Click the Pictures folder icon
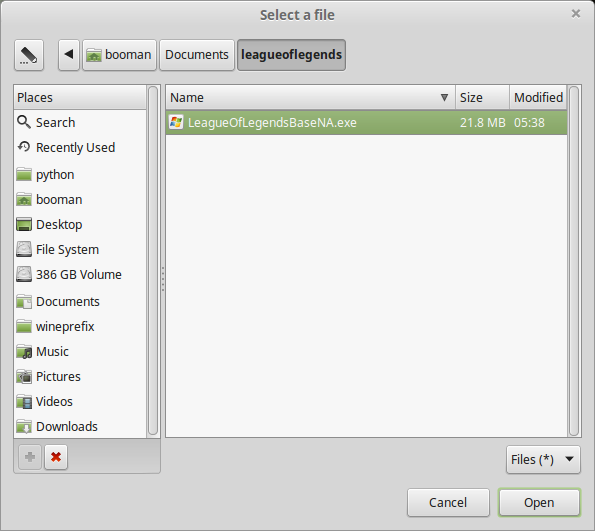 (24, 377)
